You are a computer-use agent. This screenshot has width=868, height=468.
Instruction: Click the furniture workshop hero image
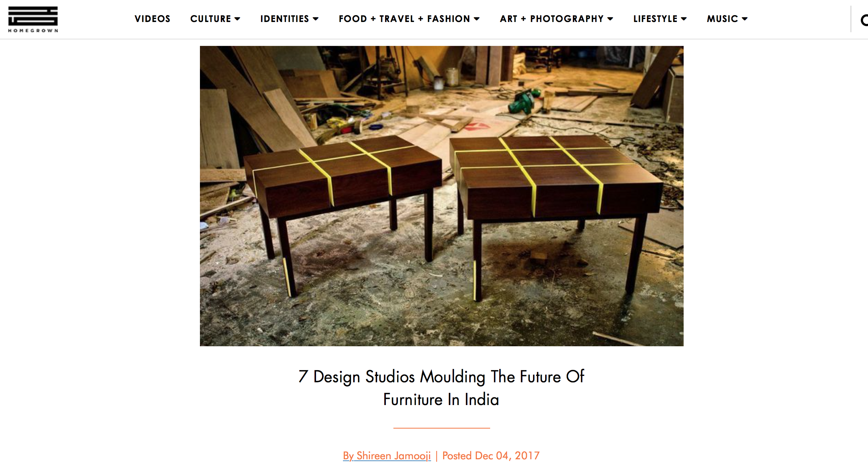click(442, 196)
